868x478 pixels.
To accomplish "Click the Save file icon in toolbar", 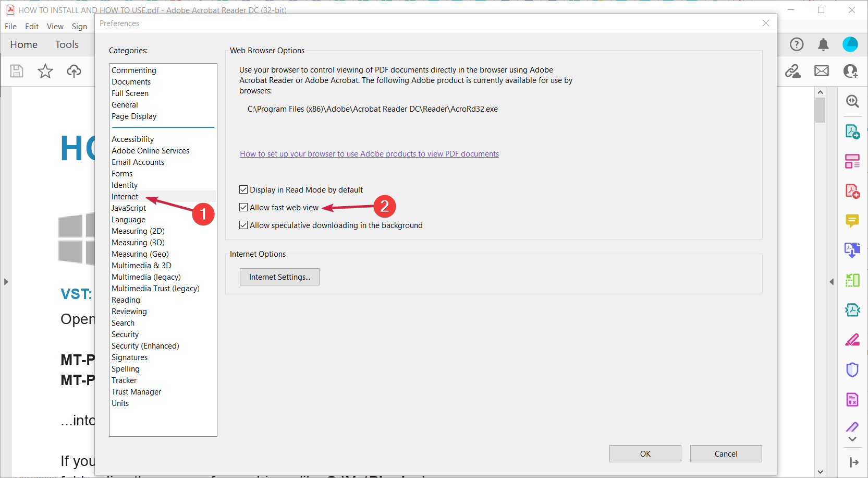I will [17, 71].
